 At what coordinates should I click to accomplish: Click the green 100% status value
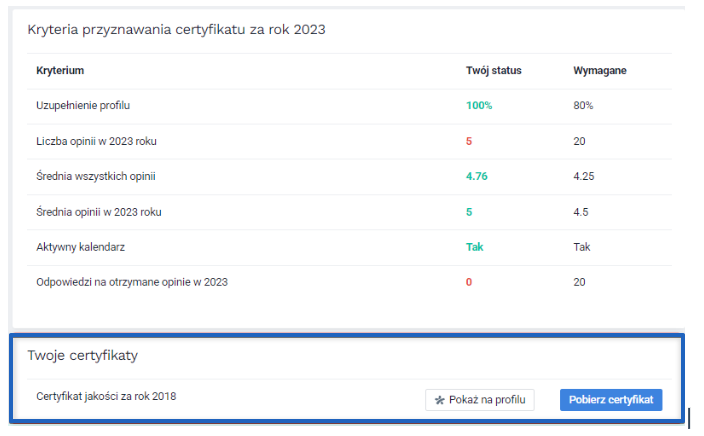coord(479,105)
